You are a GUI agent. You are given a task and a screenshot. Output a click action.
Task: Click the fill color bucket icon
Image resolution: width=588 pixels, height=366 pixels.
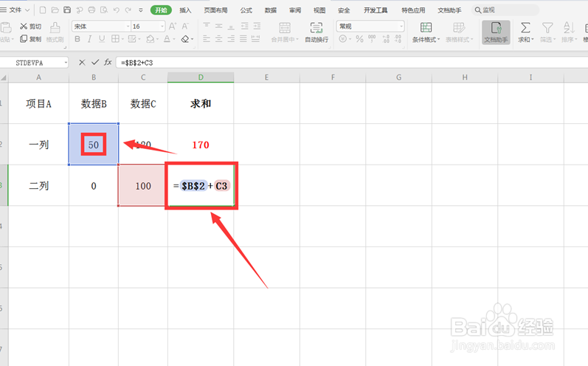[x=150, y=39]
